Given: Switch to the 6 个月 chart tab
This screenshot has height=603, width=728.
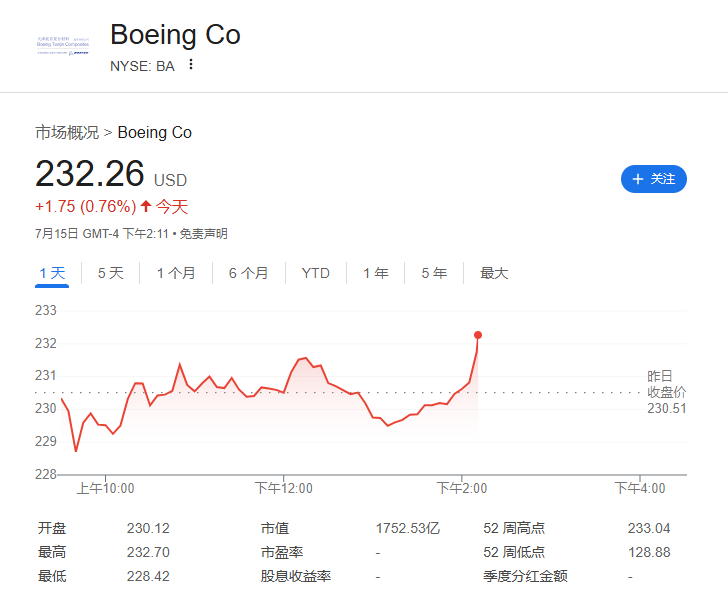Looking at the screenshot, I should pyautogui.click(x=248, y=273).
